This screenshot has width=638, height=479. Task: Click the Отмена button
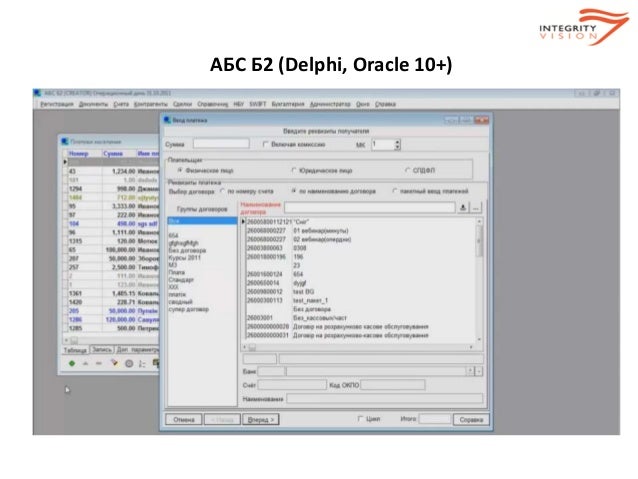point(184,419)
